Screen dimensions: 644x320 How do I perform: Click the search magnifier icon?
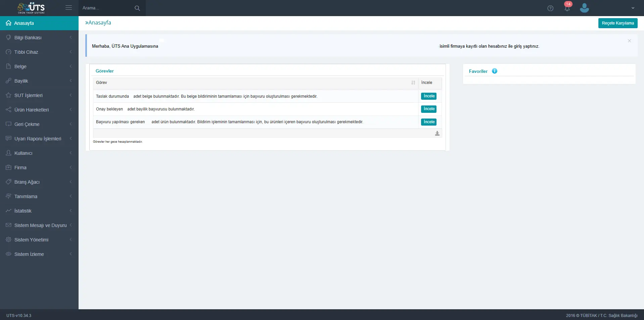pyautogui.click(x=137, y=8)
